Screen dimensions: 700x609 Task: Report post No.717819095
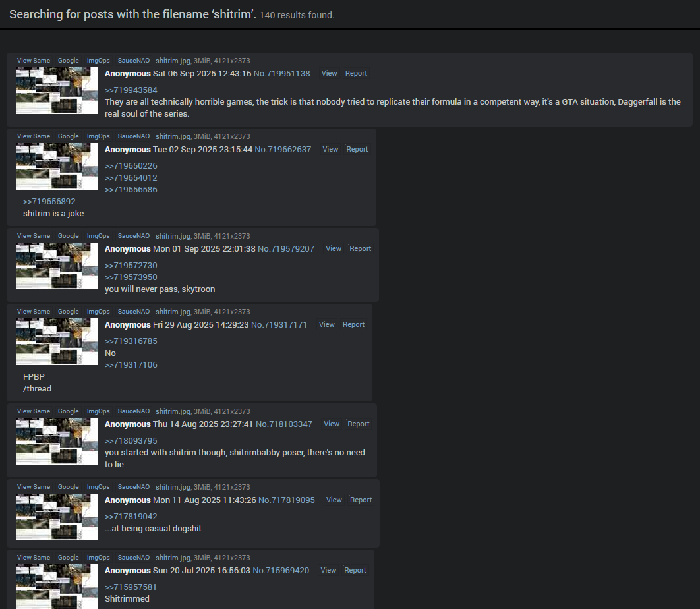pos(361,500)
